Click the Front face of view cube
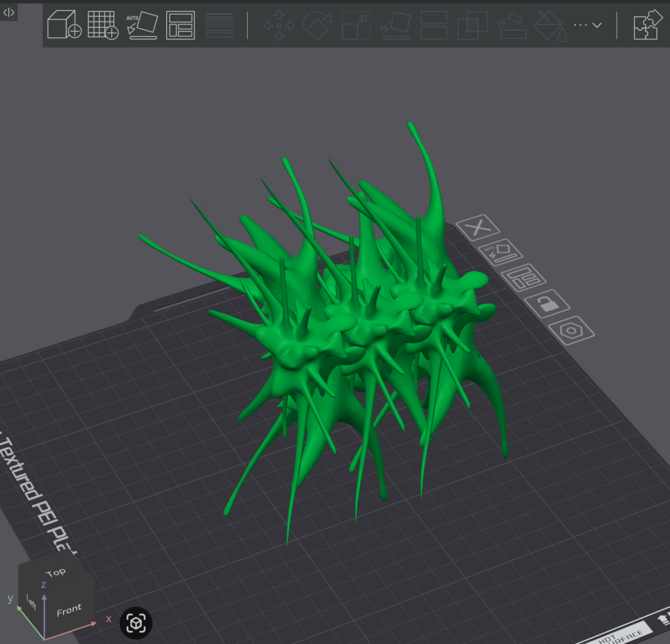The width and height of the screenshot is (670, 644). (x=69, y=610)
